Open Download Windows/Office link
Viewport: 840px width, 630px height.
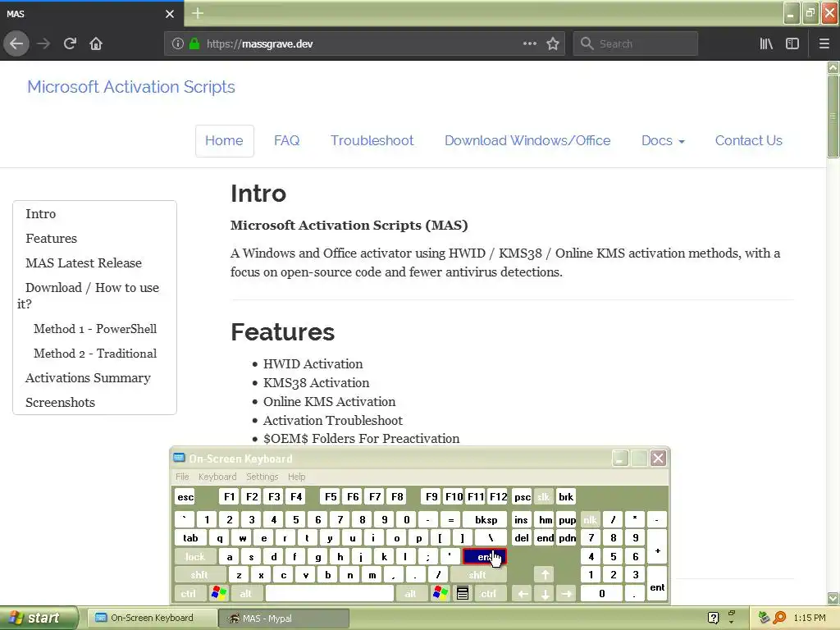click(527, 140)
